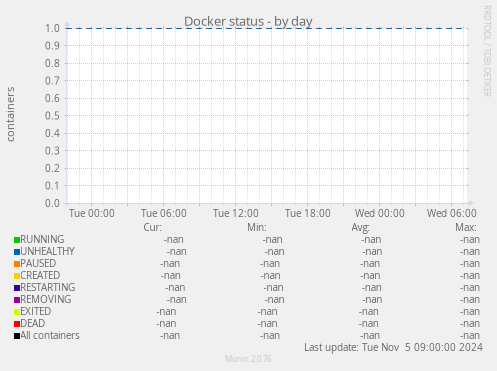Click the DEAD row Max -nan value
The height and width of the screenshot is (371, 497).
pos(470,324)
